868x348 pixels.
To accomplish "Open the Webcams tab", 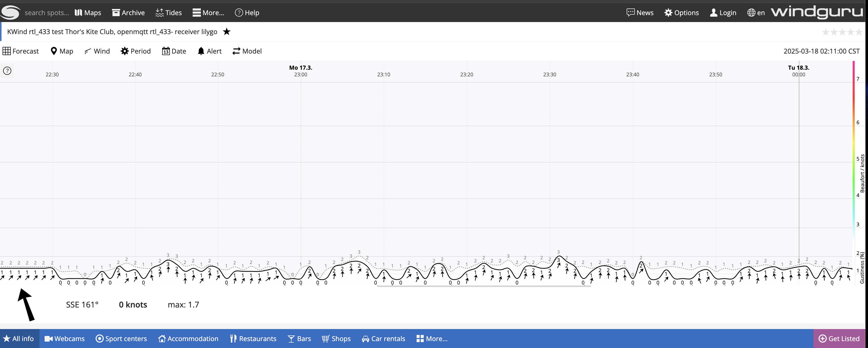I will (65, 339).
